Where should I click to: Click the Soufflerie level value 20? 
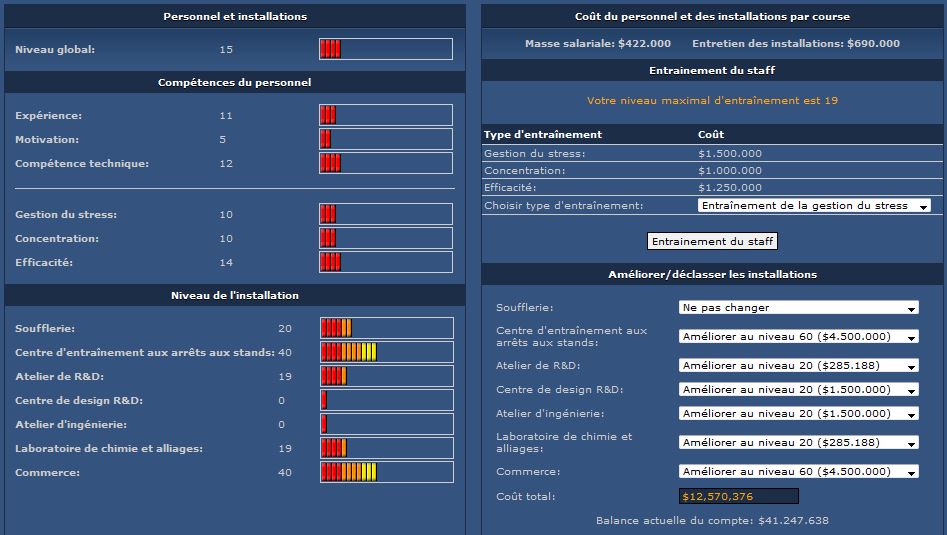coord(284,328)
